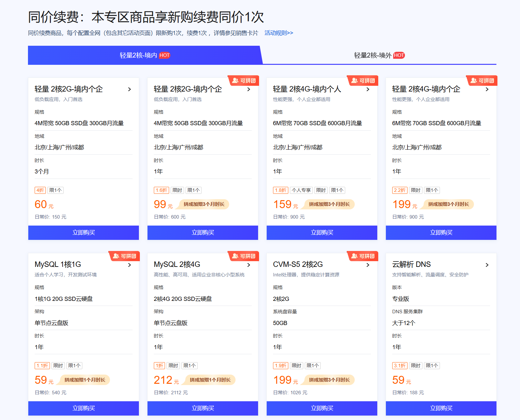Buy the 99元 轻量 2核2G plan with 立即购买
This screenshot has height=420, width=520.
click(x=203, y=233)
